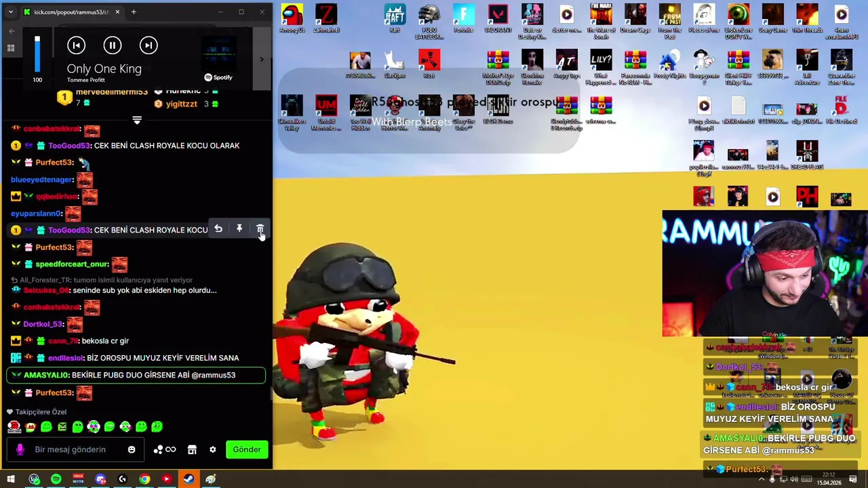Open Google Chrome from the taskbar
This screenshot has width=868, height=488.
[144, 479]
